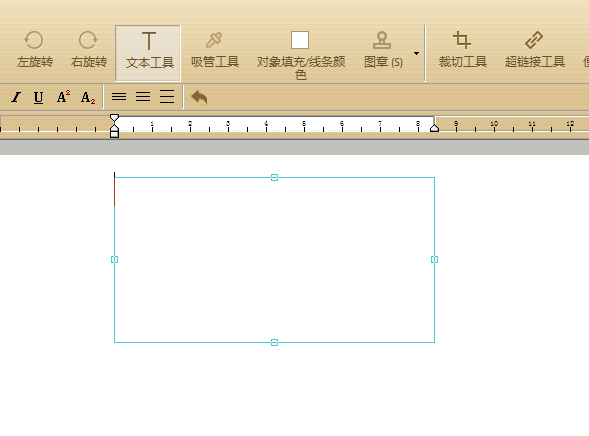
Task: Select the 裁切工具 crop tool
Action: pos(462,50)
